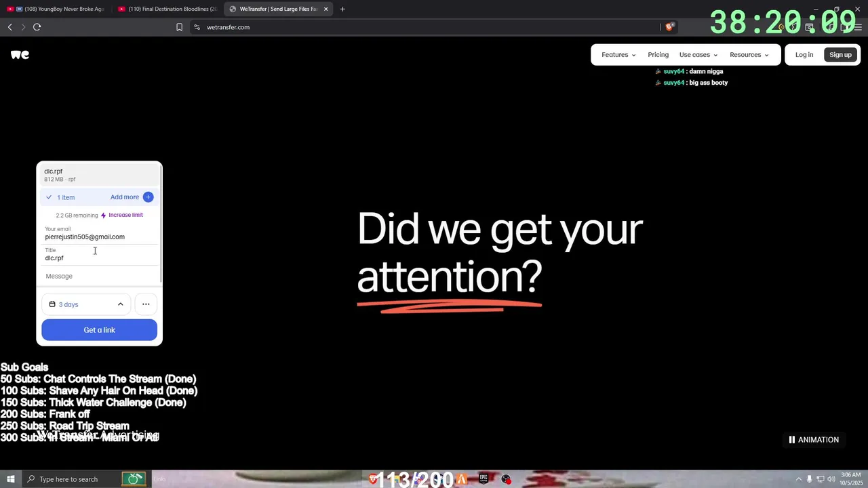Reload the WeTransfer page

pyautogui.click(x=37, y=27)
